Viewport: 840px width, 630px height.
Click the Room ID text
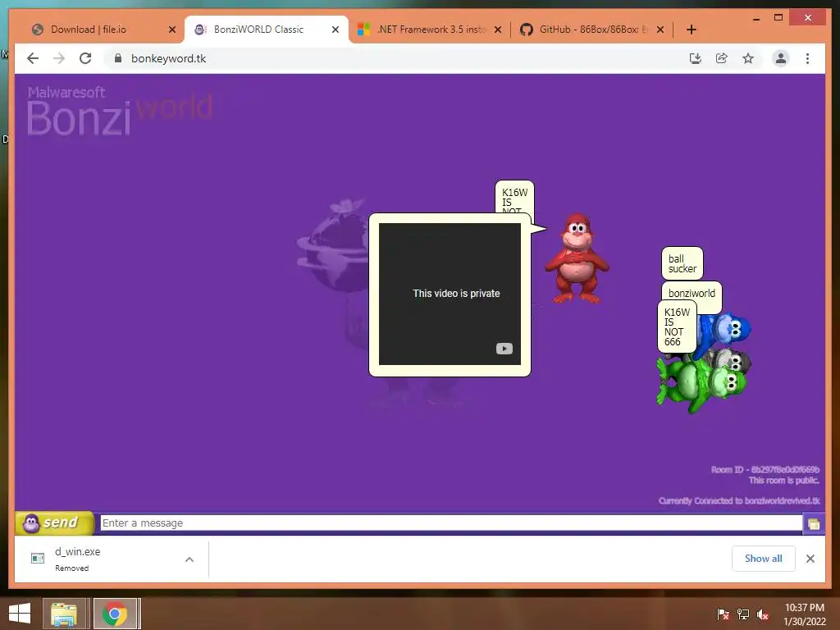point(765,470)
